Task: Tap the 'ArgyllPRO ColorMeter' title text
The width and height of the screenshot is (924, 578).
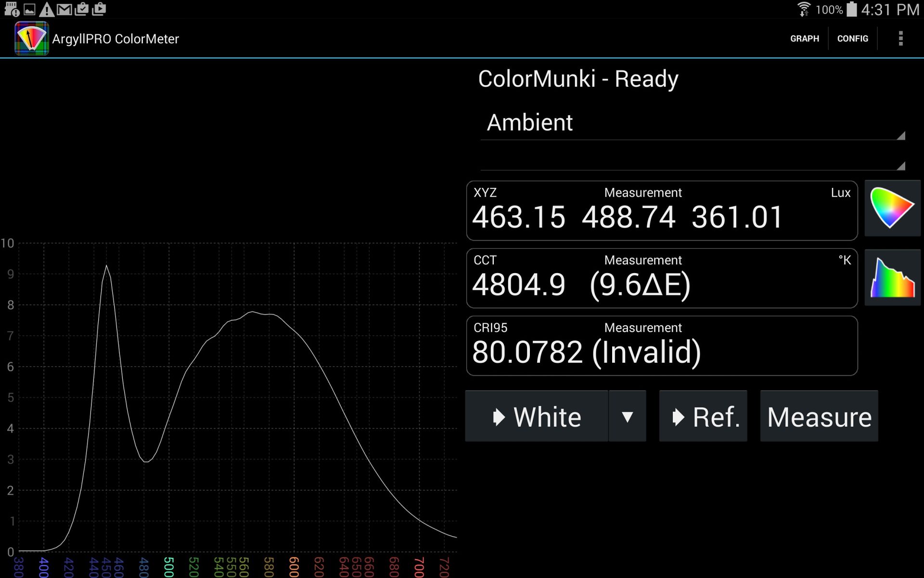Action: pyautogui.click(x=115, y=39)
